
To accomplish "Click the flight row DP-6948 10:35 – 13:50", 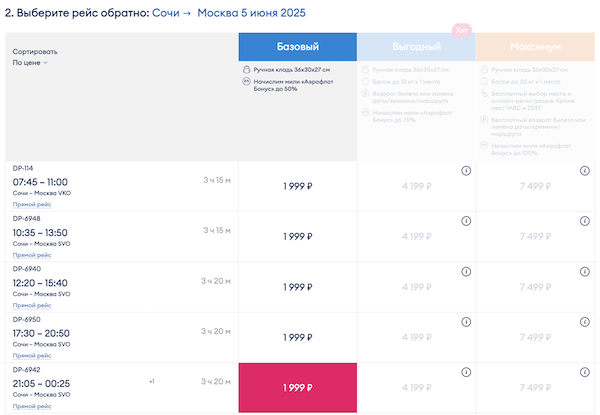I will [100, 232].
